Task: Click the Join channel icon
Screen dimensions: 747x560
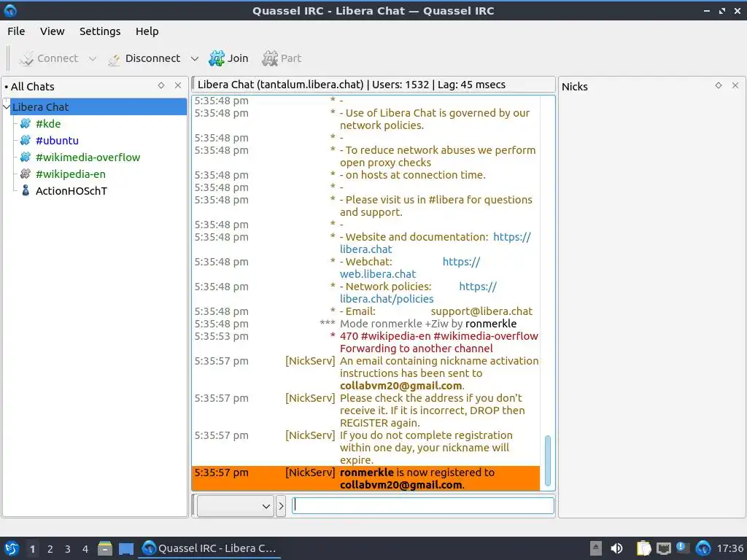Action: click(x=217, y=58)
